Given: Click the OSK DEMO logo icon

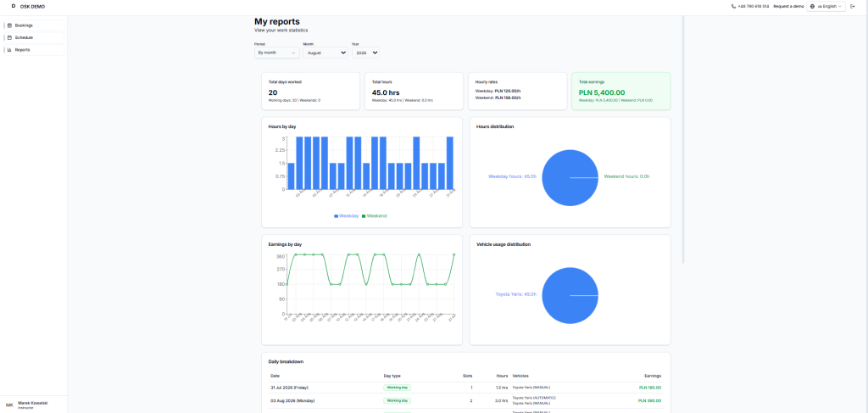Looking at the screenshot, I should 14,6.
